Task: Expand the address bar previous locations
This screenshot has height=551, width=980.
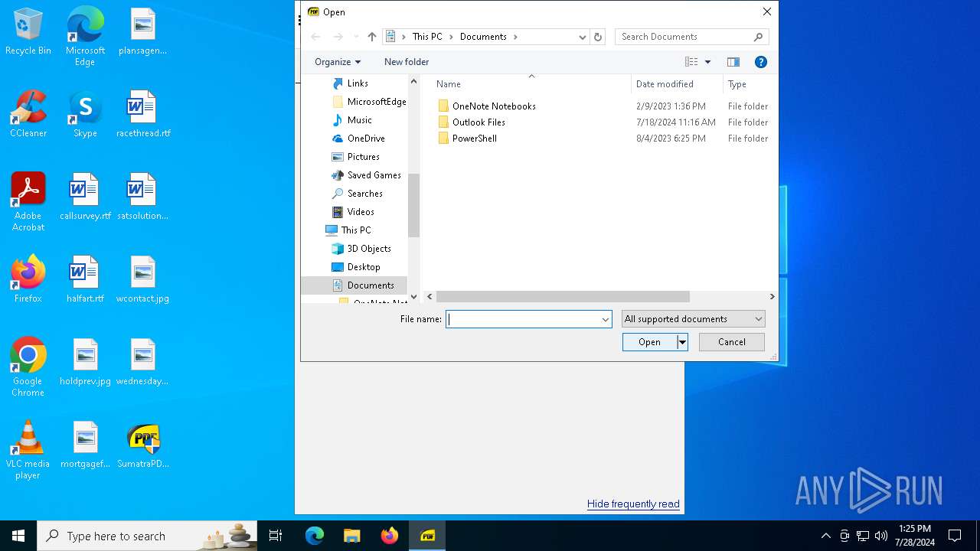Action: tap(583, 37)
